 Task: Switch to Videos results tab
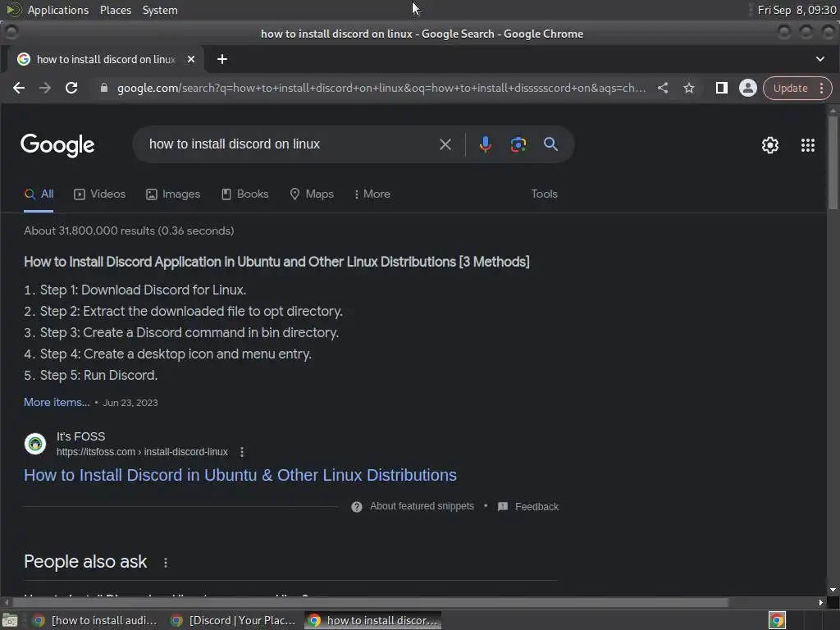click(x=99, y=194)
